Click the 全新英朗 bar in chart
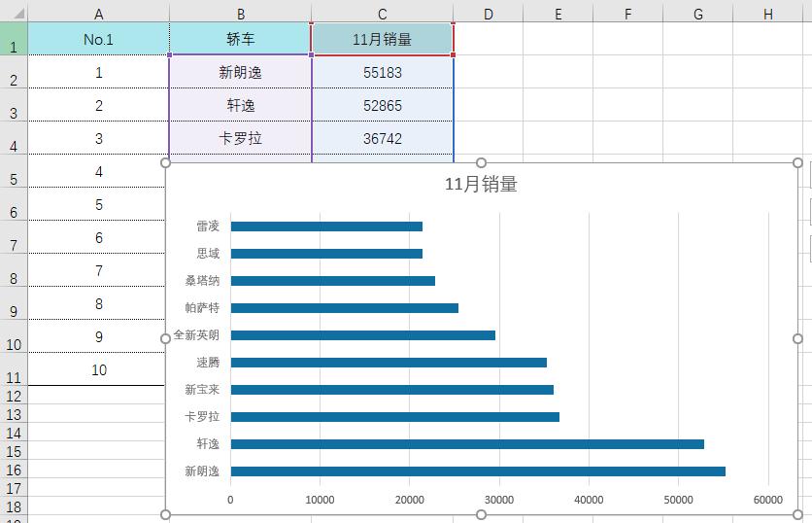Screen dimensions: 812x523 [363, 334]
